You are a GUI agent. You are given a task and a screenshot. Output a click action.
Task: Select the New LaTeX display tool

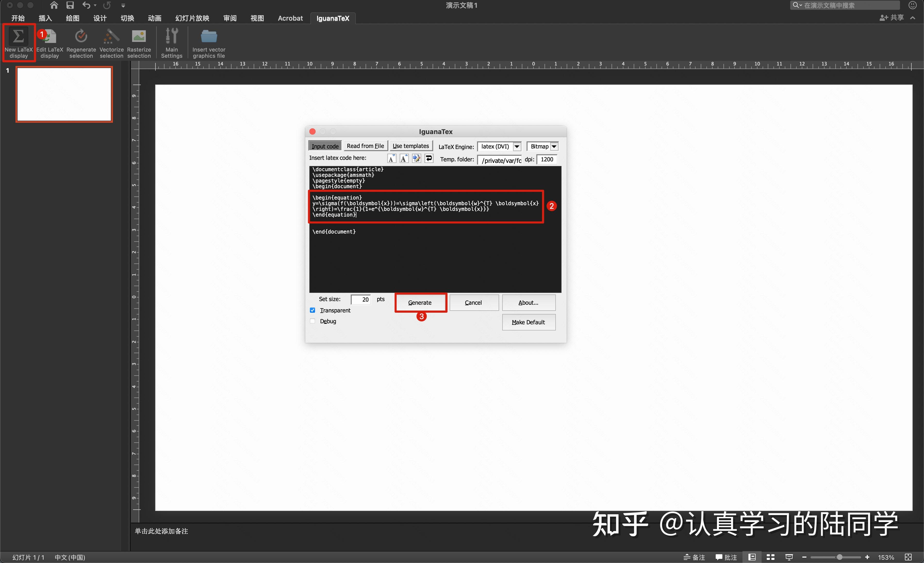(18, 42)
